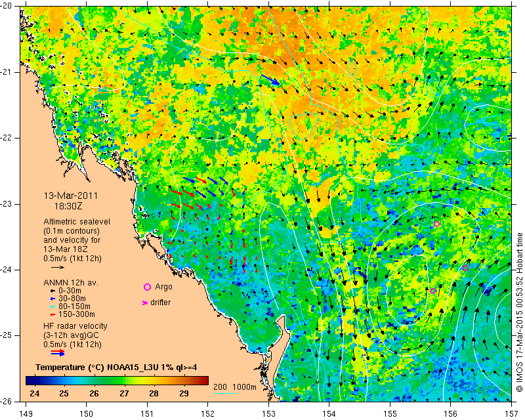Screen dimensions: 525x420
Task: Click the Argo float marker near 155.8E 23.3S
Action: point(436,224)
